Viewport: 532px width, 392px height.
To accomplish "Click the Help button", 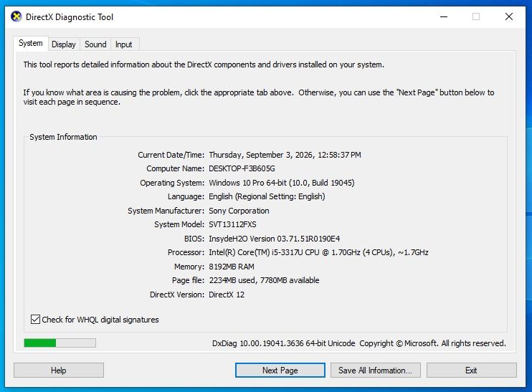I will pos(59,371).
